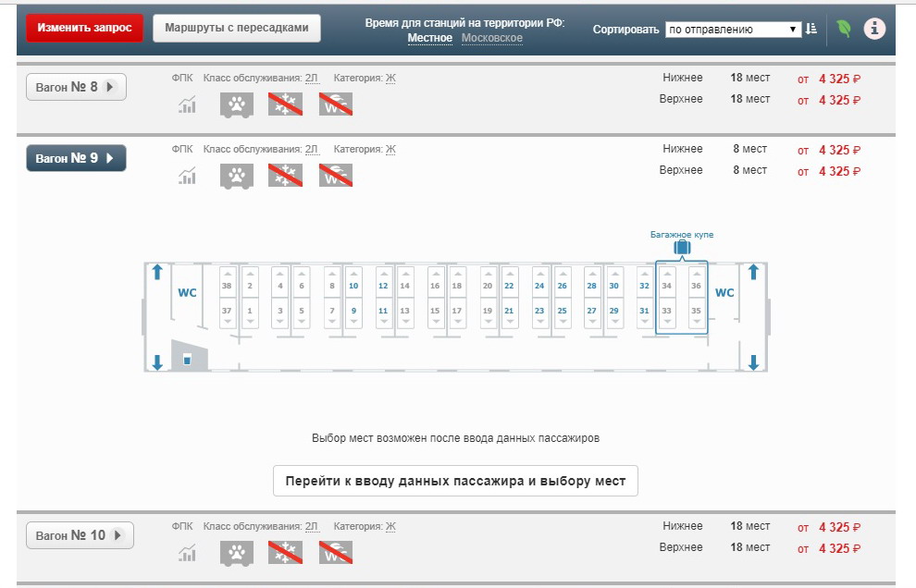The width and height of the screenshot is (916, 588).
Task: Click the price dynamics chart icon for Вагон № 9
Action: (188, 176)
